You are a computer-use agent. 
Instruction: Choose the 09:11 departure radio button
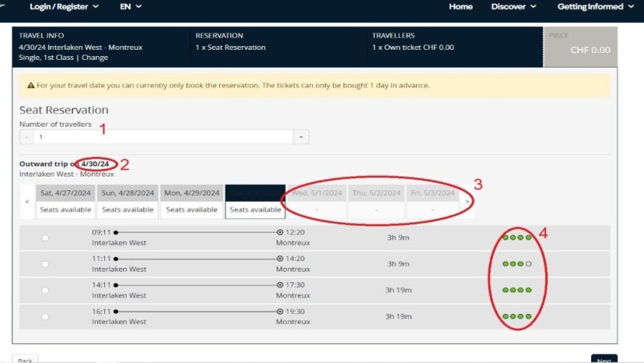click(x=45, y=238)
